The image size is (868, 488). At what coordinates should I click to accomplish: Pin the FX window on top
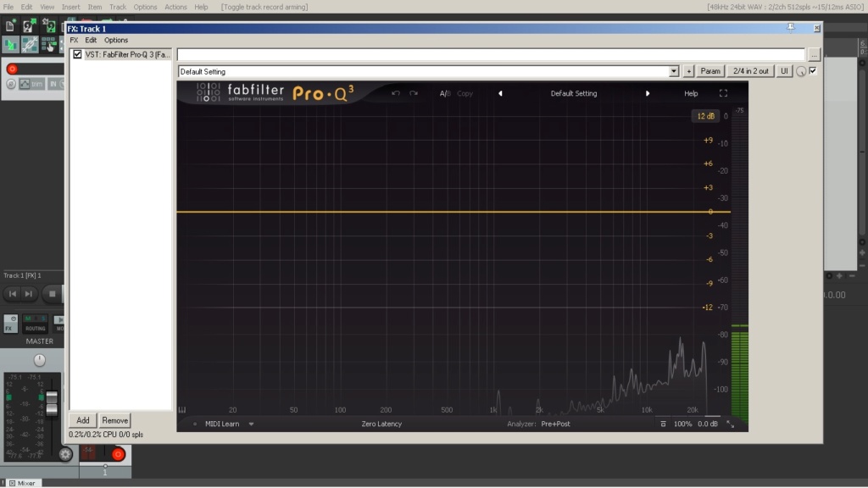point(791,28)
